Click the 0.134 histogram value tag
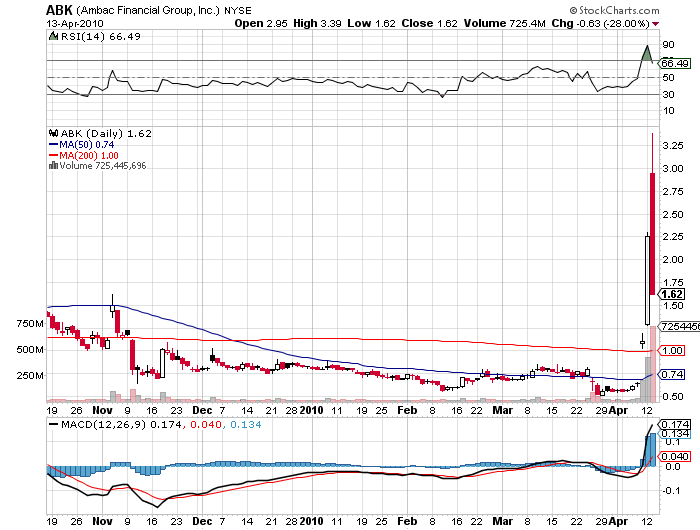Viewport: 700px width, 530px height. (675, 434)
